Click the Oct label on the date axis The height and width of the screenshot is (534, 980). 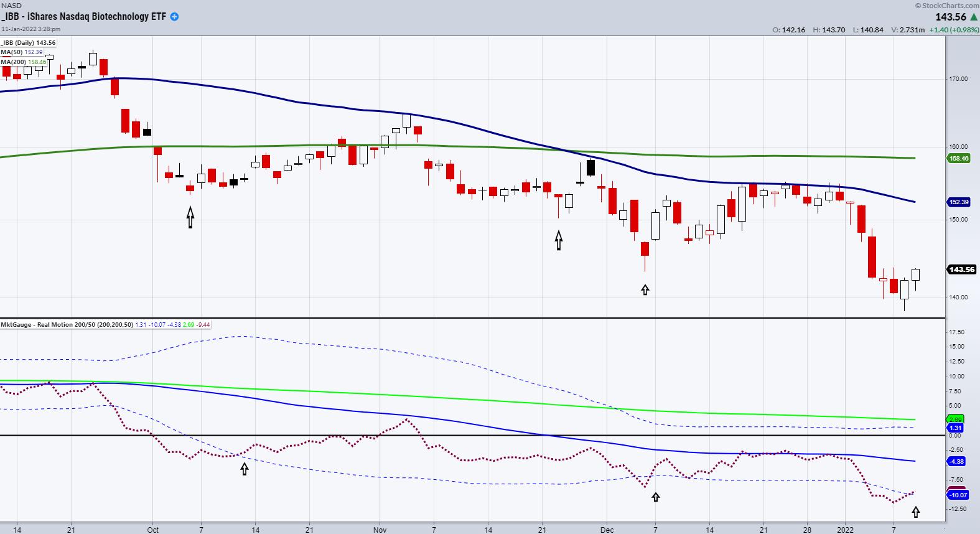[x=153, y=530]
